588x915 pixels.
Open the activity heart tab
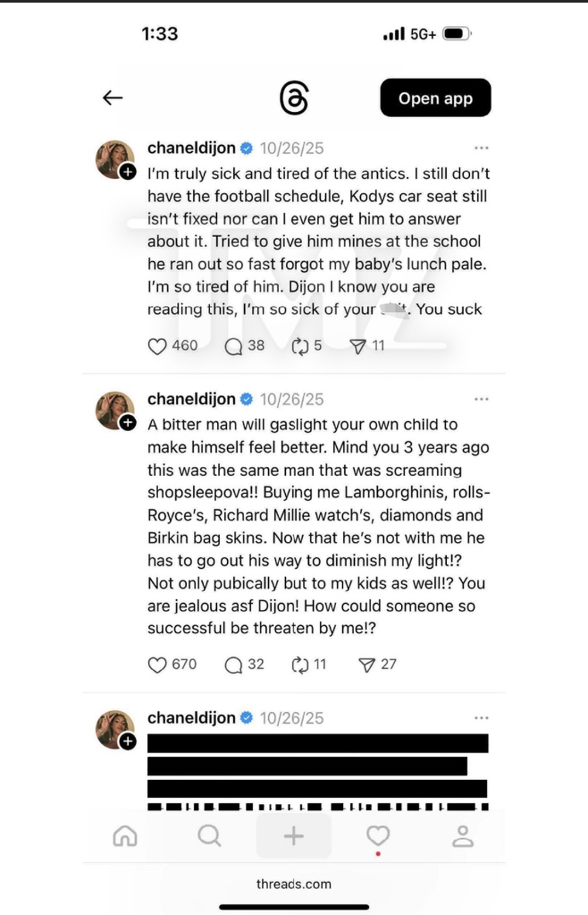(378, 836)
